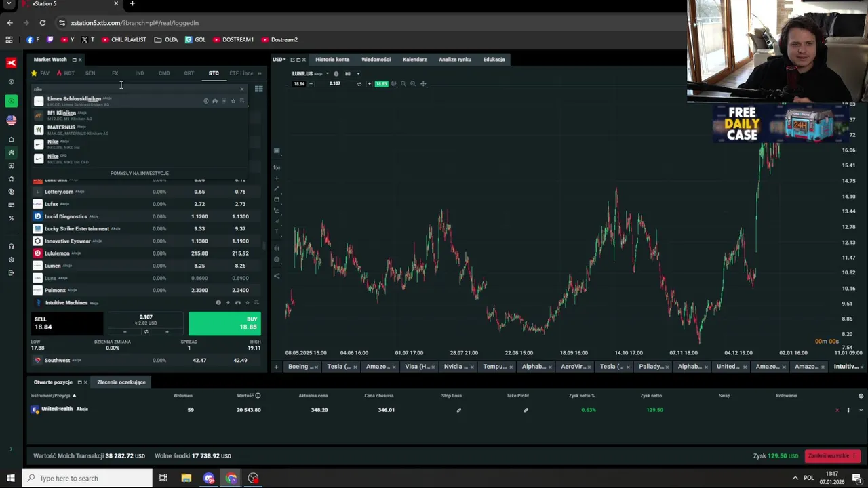Open Kalendarz tab

pos(414,60)
